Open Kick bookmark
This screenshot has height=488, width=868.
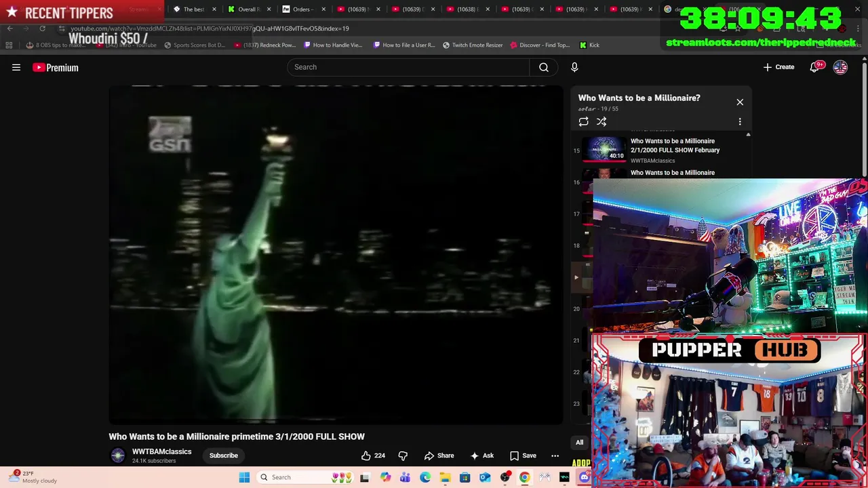click(589, 45)
